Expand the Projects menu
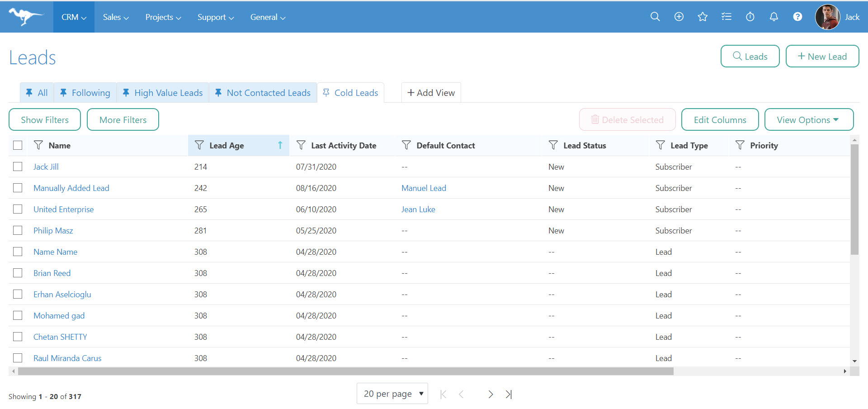Viewport: 868px width, 409px height. [x=163, y=17]
